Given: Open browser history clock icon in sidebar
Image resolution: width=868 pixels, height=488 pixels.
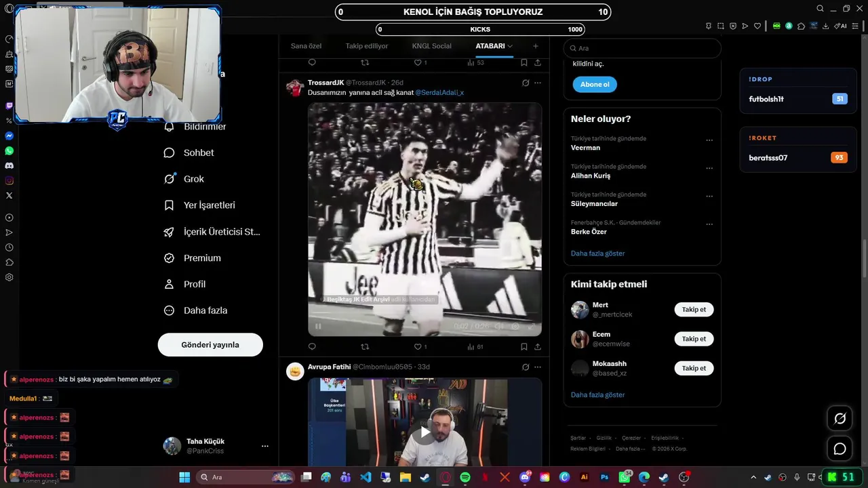Looking at the screenshot, I should pos(9,247).
